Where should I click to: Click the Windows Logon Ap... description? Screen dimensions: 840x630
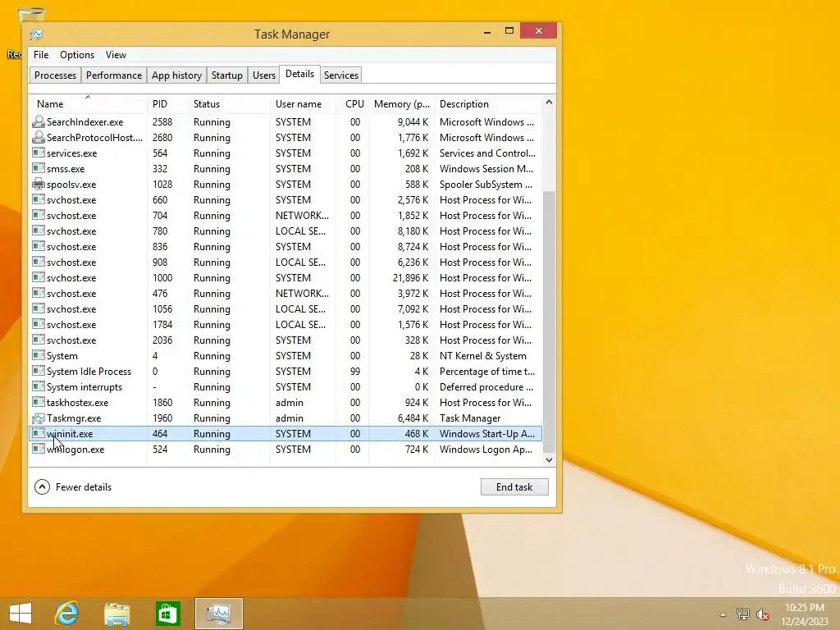[486, 449]
